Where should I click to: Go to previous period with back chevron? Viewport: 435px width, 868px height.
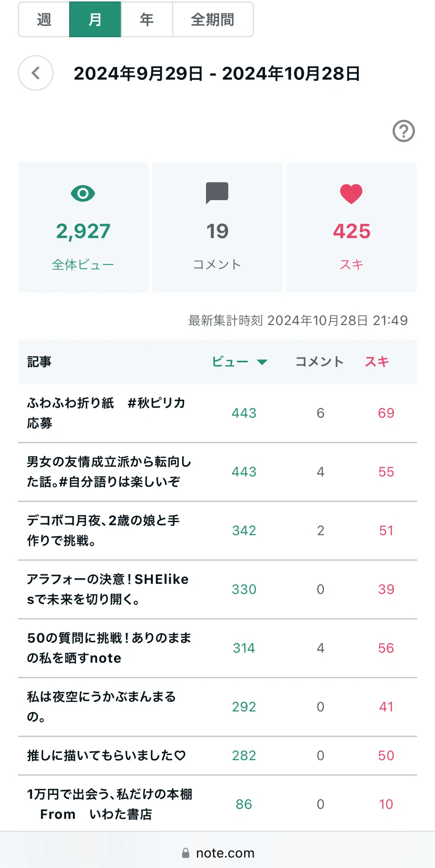tap(36, 73)
